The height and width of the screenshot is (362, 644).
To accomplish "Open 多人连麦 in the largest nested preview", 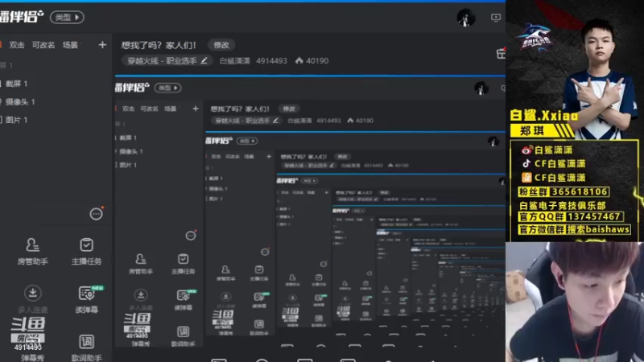I will (141, 300).
